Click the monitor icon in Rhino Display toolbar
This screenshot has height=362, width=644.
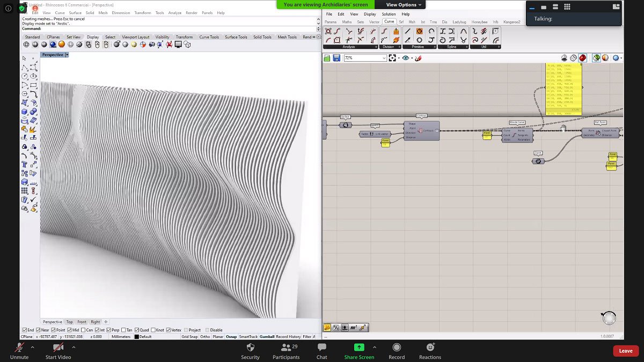tap(178, 45)
